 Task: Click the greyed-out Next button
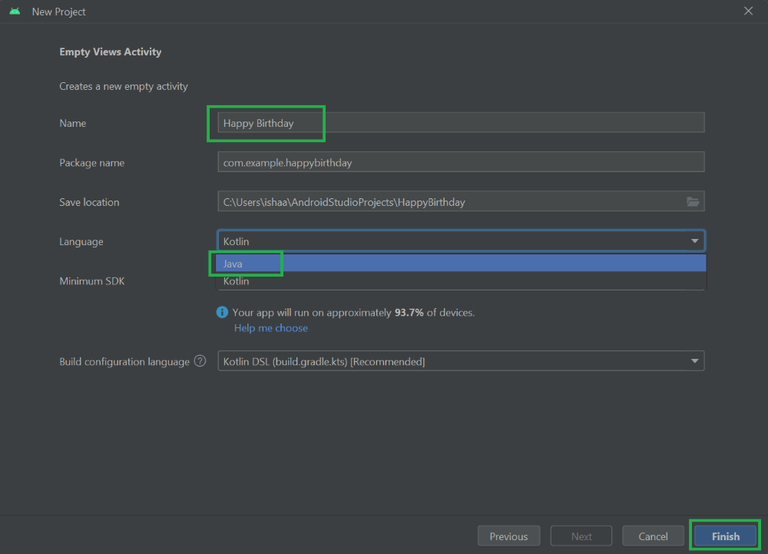pos(581,536)
